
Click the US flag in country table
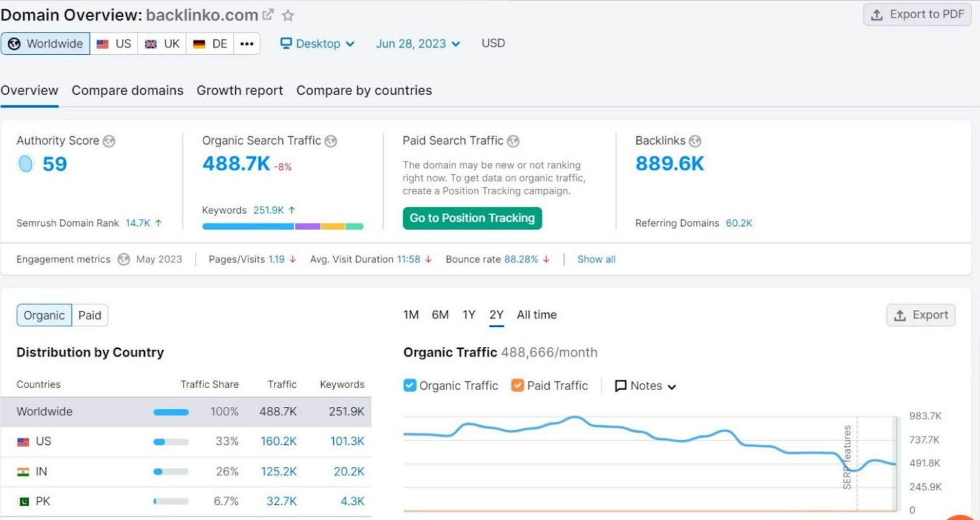point(23,442)
